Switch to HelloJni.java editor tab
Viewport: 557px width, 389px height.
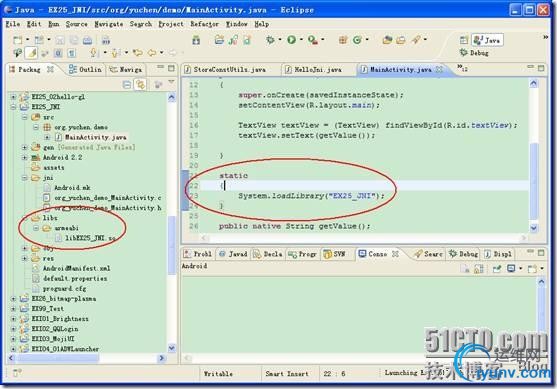click(x=318, y=69)
